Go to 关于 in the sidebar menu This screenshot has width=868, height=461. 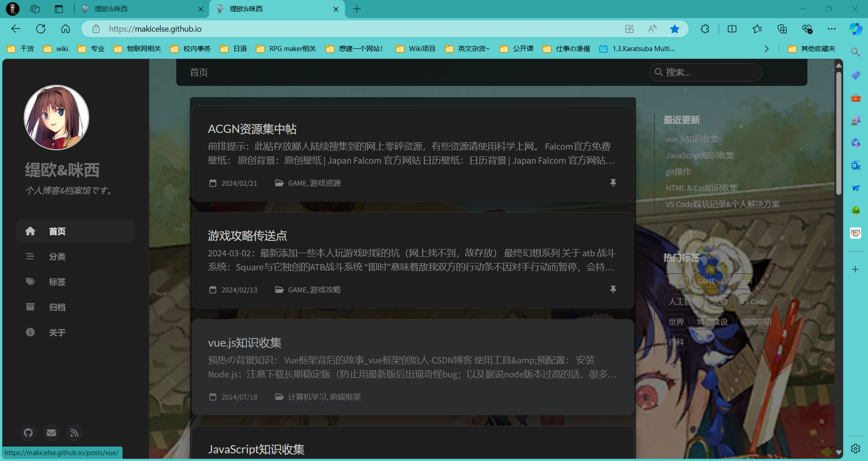click(x=75, y=333)
